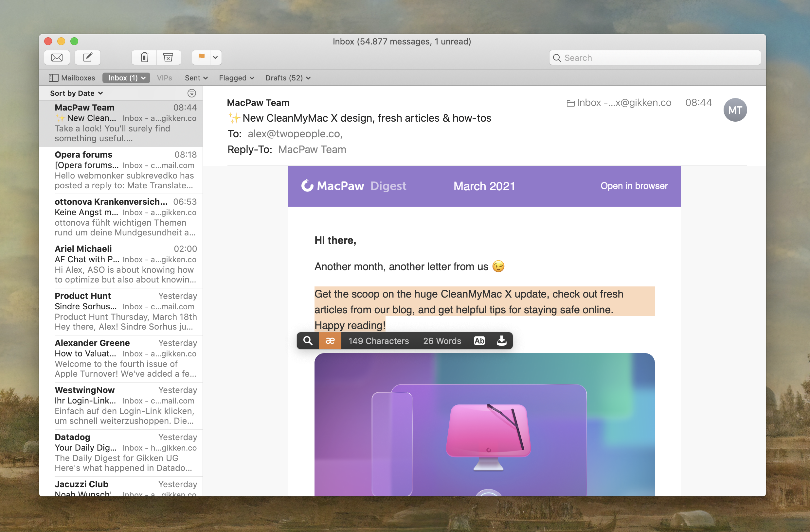Flag the selected message
Screen dimensions: 810x532
201,58
